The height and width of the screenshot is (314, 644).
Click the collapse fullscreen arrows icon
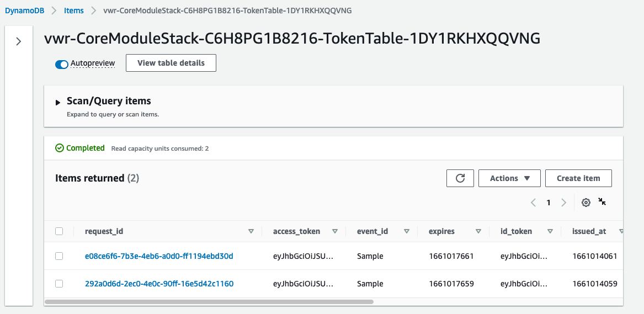click(x=602, y=201)
